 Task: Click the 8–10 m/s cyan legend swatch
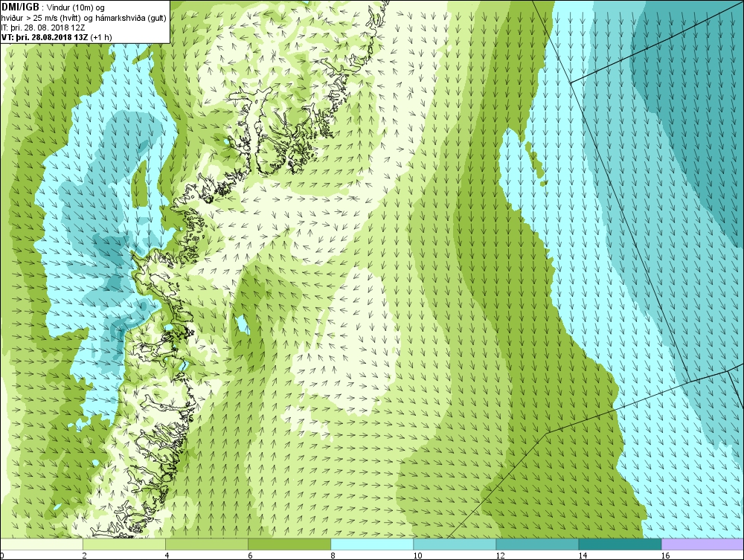(x=372, y=544)
